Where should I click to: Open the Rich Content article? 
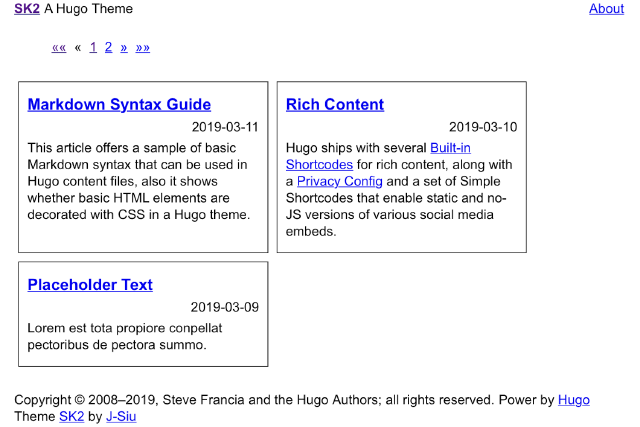click(335, 104)
